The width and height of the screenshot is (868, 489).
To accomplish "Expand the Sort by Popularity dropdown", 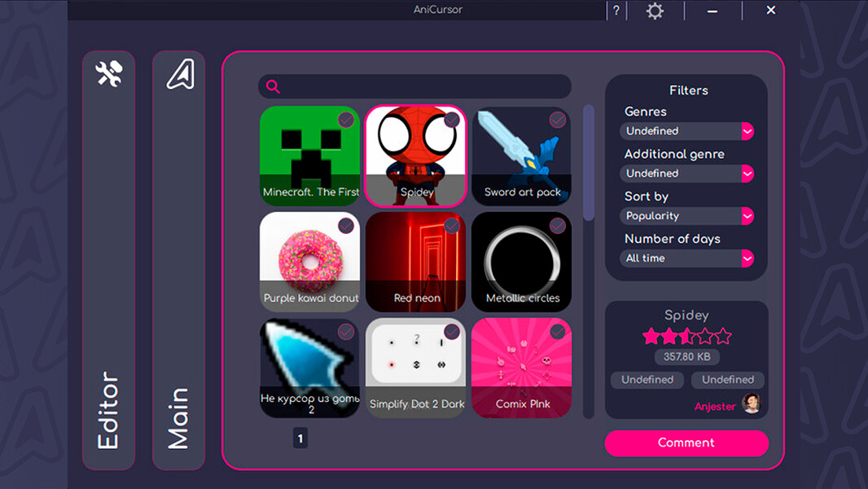I will point(686,216).
